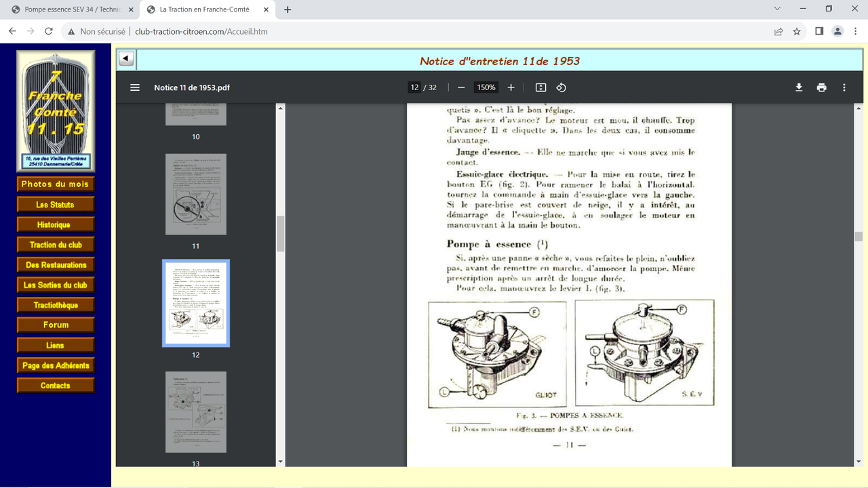Screen dimensions: 868x488
Task: Open the PDF viewer more actions menu
Action: pyautogui.click(x=844, y=87)
